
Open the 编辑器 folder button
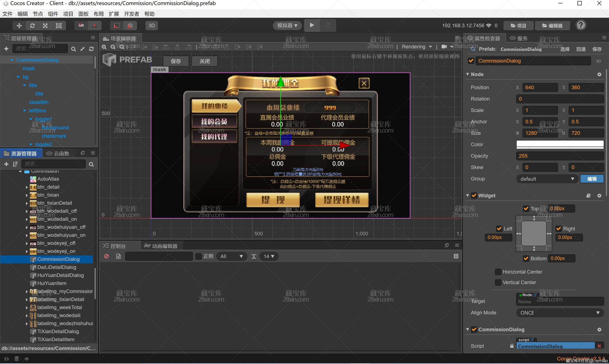point(552,26)
